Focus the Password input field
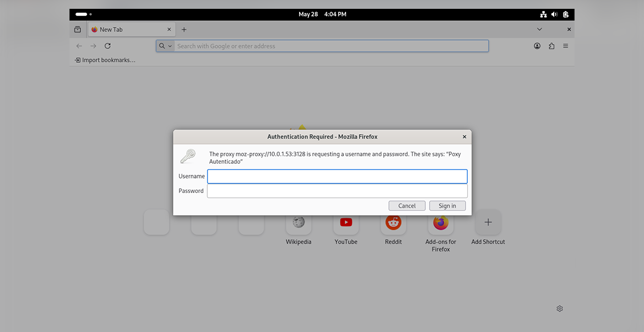Image resolution: width=644 pixels, height=332 pixels. coord(337,191)
